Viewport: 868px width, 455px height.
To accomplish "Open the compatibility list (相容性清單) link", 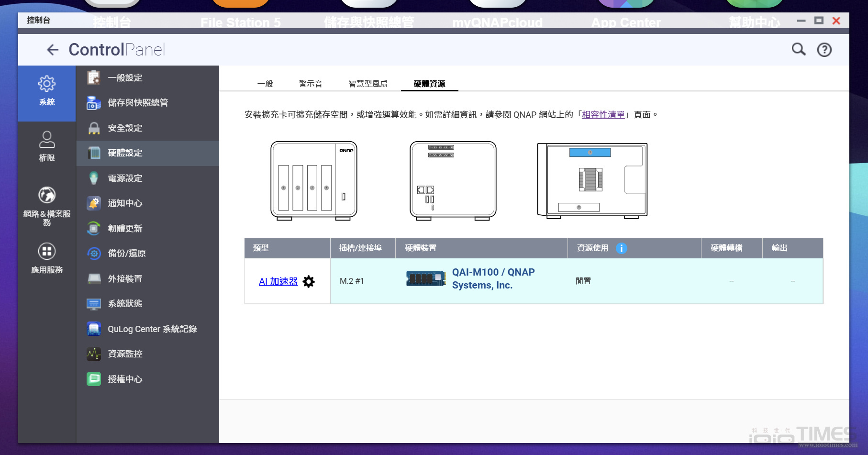I will click(x=603, y=115).
